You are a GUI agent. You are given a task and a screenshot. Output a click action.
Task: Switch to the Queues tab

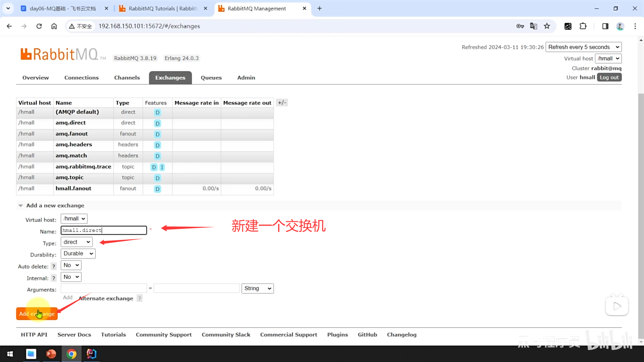(211, 77)
